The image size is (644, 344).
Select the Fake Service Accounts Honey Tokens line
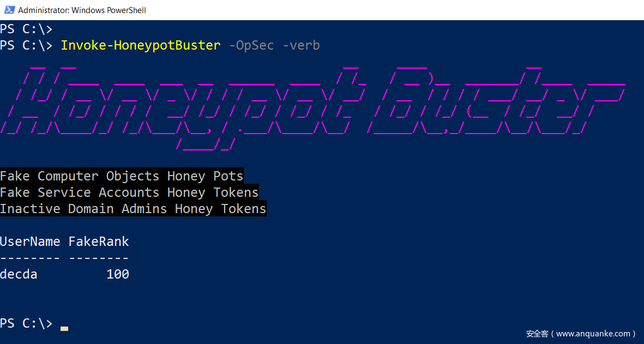pyautogui.click(x=129, y=192)
